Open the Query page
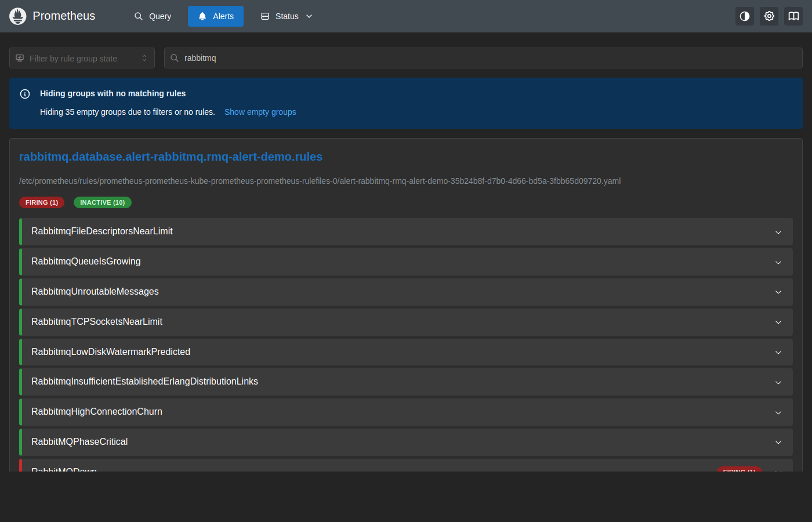 pos(153,16)
